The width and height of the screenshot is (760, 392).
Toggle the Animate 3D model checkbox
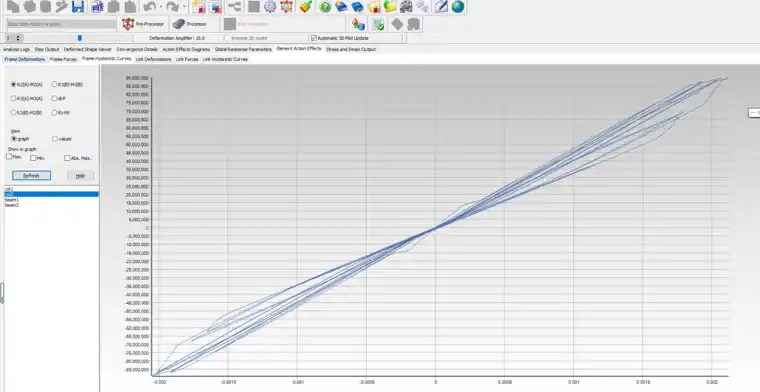tap(227, 38)
